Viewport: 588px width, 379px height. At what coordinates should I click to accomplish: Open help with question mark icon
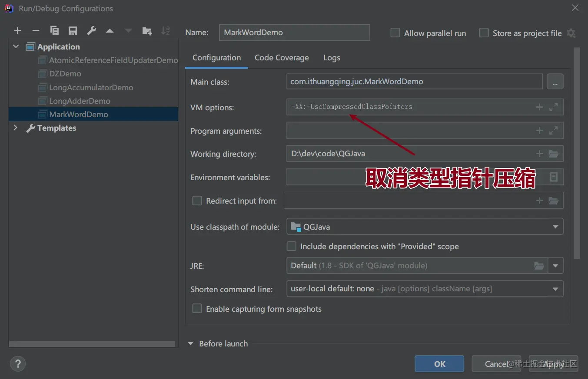(x=18, y=364)
